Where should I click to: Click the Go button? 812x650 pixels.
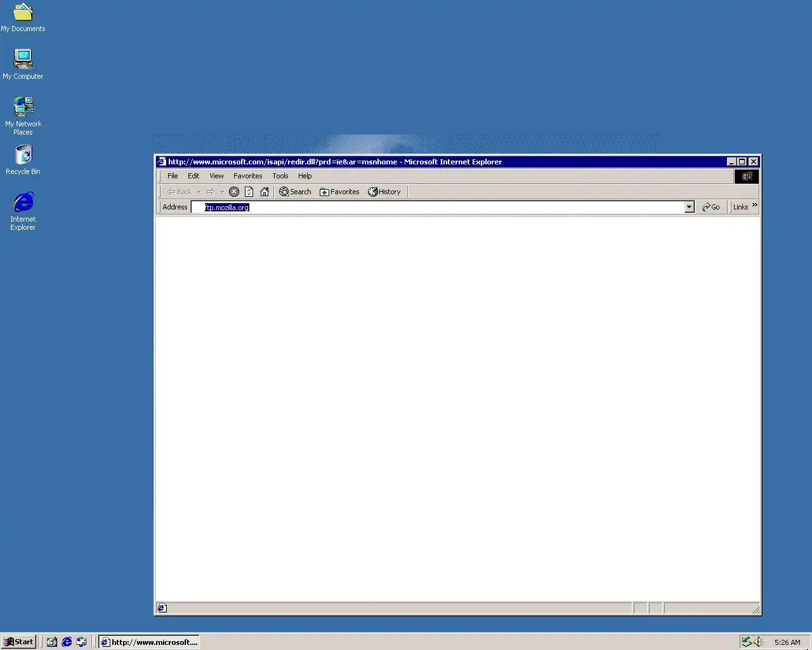[x=711, y=207]
